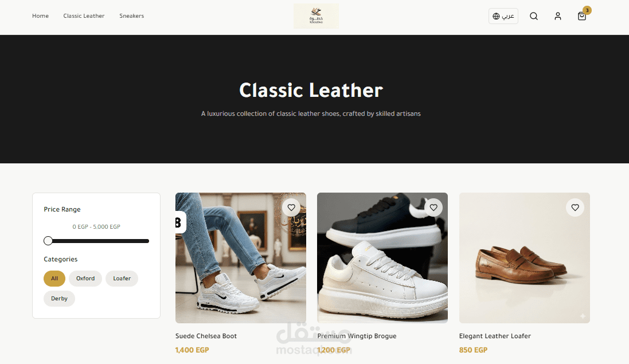629x364 pixels.
Task: Click the Khotwa logo in header
Action: [316, 16]
